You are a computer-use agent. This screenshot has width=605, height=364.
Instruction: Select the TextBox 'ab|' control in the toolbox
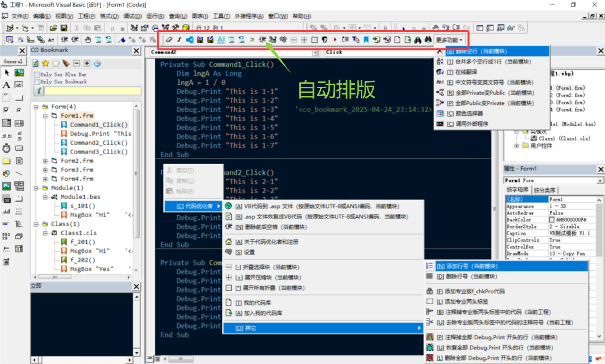tap(19, 85)
